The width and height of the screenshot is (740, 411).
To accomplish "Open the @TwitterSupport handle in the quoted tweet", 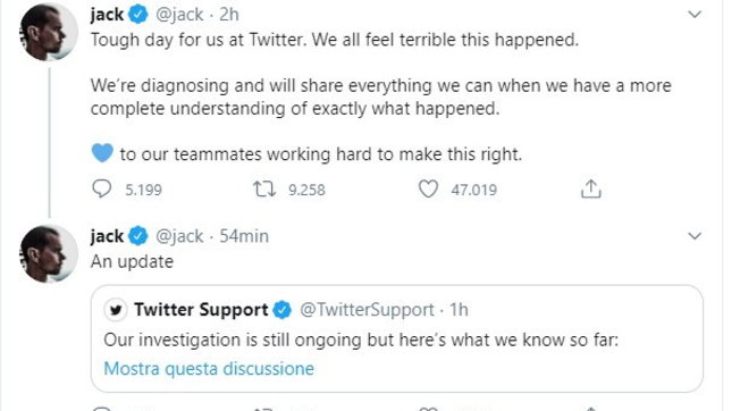I will point(367,310).
